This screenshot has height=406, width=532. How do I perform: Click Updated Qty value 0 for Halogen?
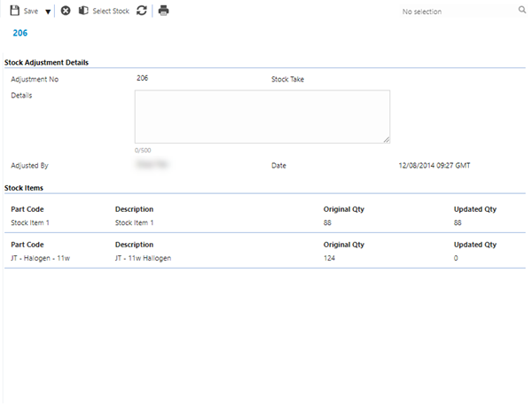[457, 258]
